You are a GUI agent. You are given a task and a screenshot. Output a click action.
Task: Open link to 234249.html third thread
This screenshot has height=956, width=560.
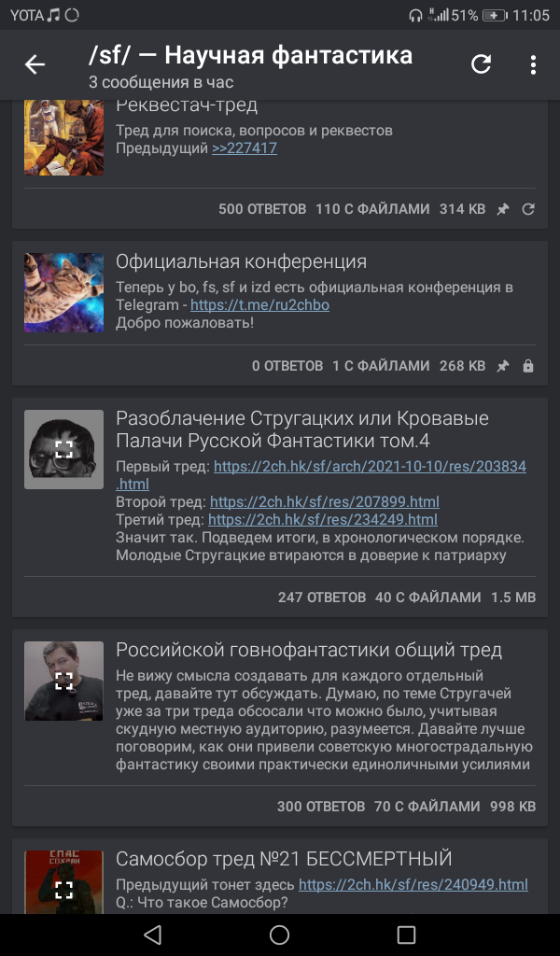point(323,519)
